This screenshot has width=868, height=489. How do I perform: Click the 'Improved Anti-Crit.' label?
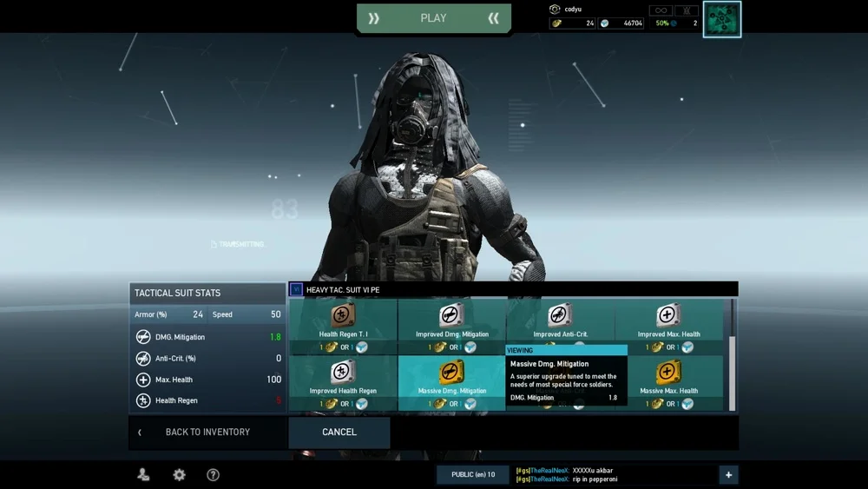[x=560, y=334]
